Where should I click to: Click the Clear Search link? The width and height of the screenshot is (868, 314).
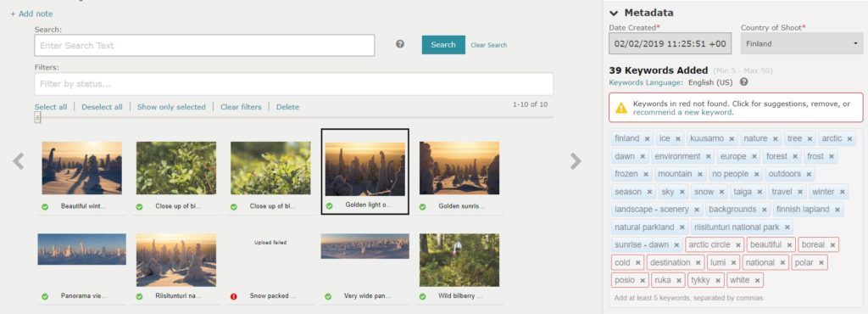pyautogui.click(x=489, y=46)
